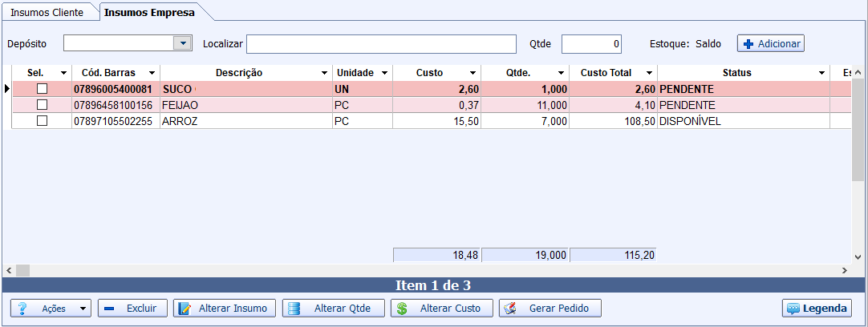Click the plus icon on Adicionar button
Viewport: 868px width, 327px height.
pos(748,44)
